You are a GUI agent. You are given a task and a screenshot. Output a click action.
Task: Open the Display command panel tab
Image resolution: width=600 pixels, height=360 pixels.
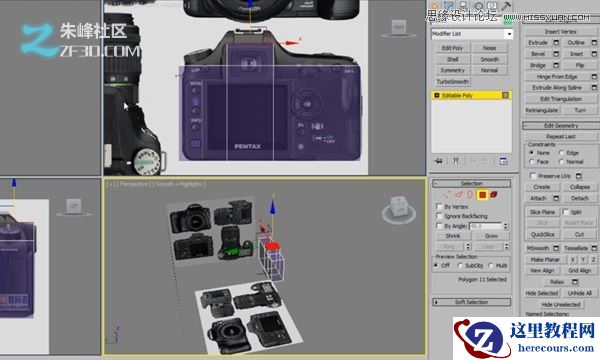492,5
